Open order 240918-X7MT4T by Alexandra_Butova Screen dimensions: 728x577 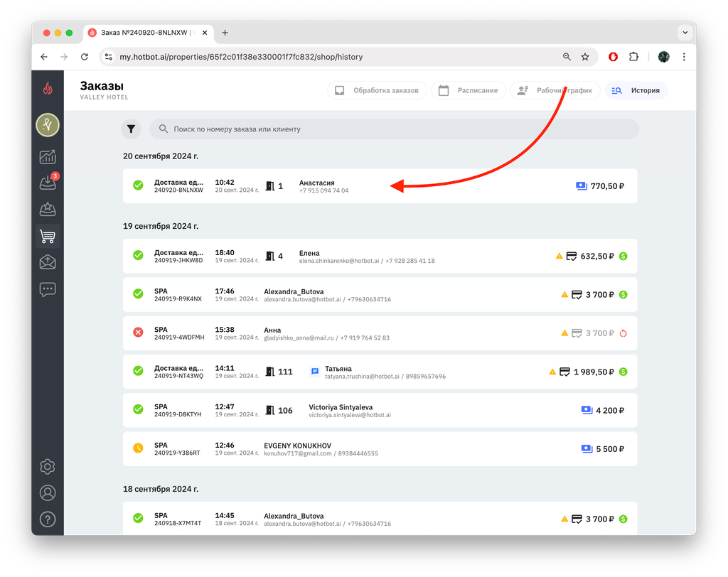[380, 518]
